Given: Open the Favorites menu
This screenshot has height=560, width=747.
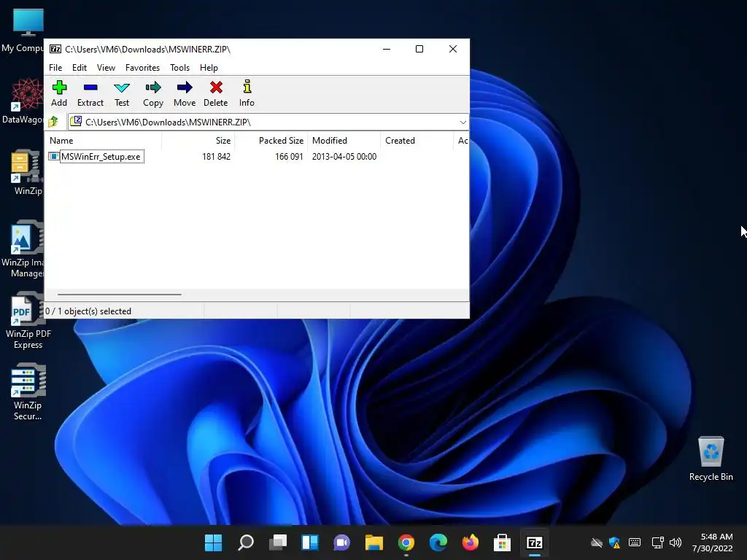Looking at the screenshot, I should pos(142,68).
